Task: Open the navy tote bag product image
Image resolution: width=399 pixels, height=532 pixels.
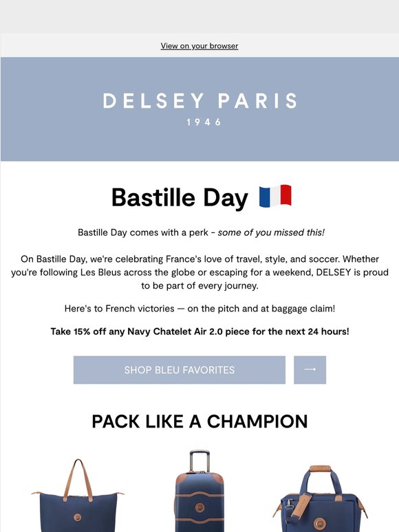Action: (x=78, y=496)
